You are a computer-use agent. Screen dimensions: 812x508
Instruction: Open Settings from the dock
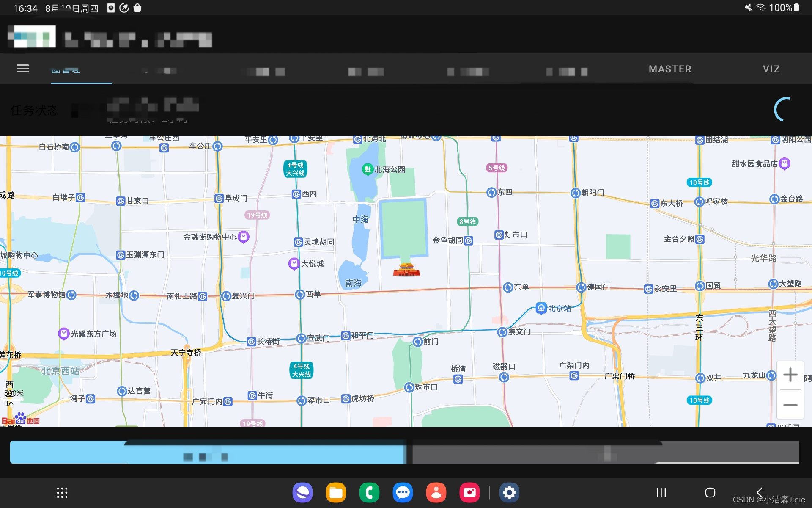[509, 492]
